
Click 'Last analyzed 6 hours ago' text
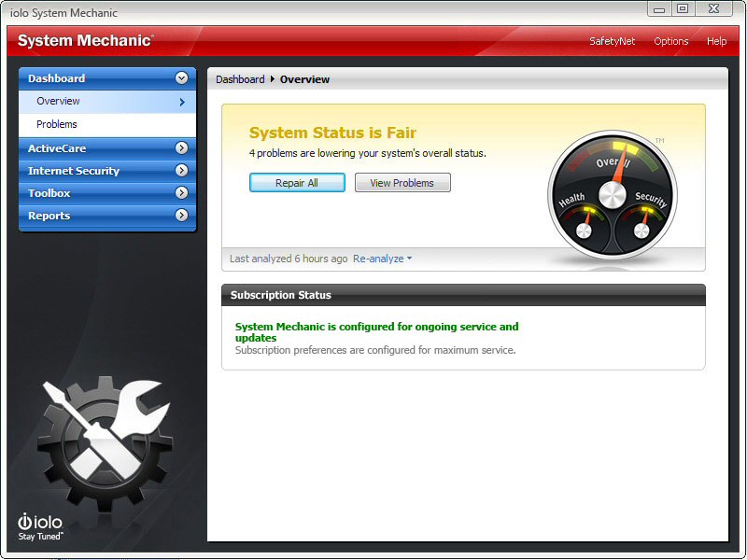pos(289,259)
